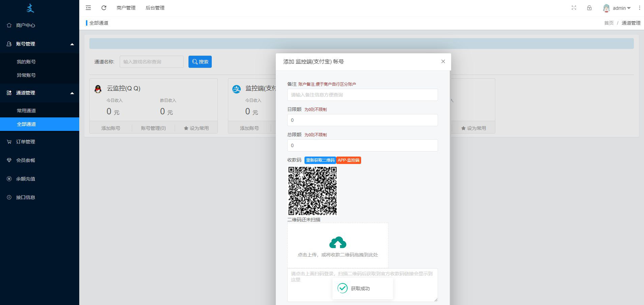The image size is (644, 305).
Task: Select 订单管理 in the sidebar
Action: coord(26,142)
